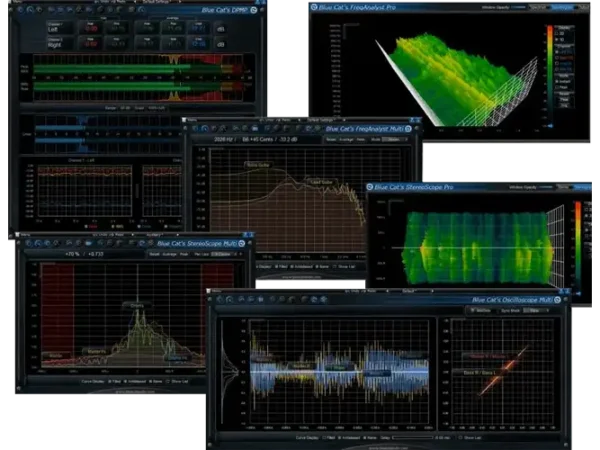This screenshot has width=600, height=450.
Task: Click the Left channel name box in DPMP
Action: [60, 28]
